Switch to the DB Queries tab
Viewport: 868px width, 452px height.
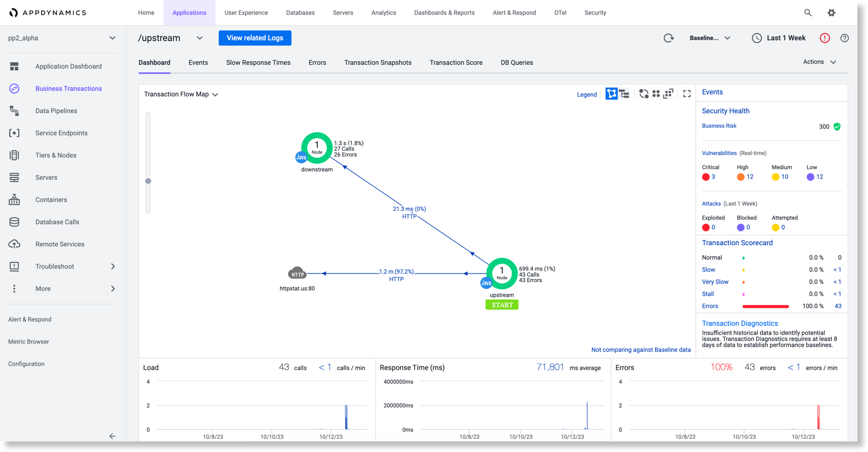(517, 63)
